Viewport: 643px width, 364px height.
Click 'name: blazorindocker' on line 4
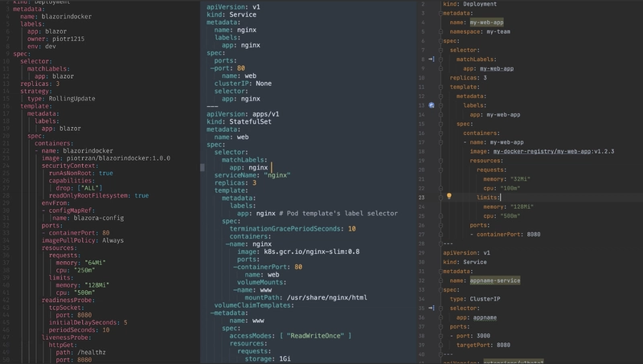pyautogui.click(x=55, y=16)
